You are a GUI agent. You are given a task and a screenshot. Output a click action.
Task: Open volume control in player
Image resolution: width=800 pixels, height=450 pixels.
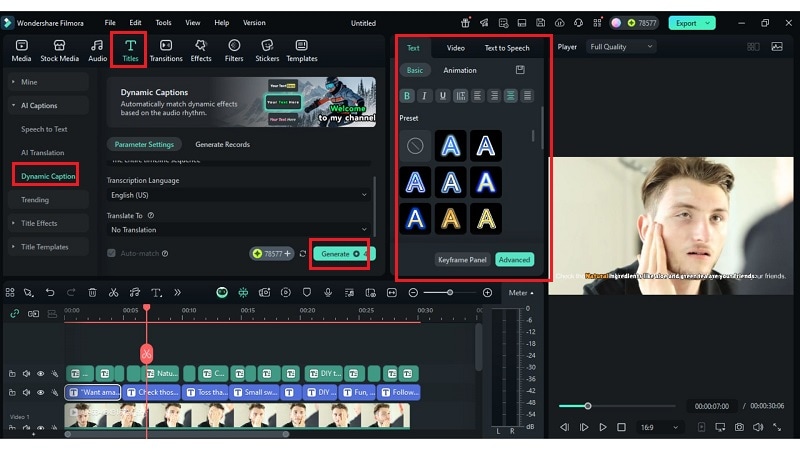pos(758,427)
